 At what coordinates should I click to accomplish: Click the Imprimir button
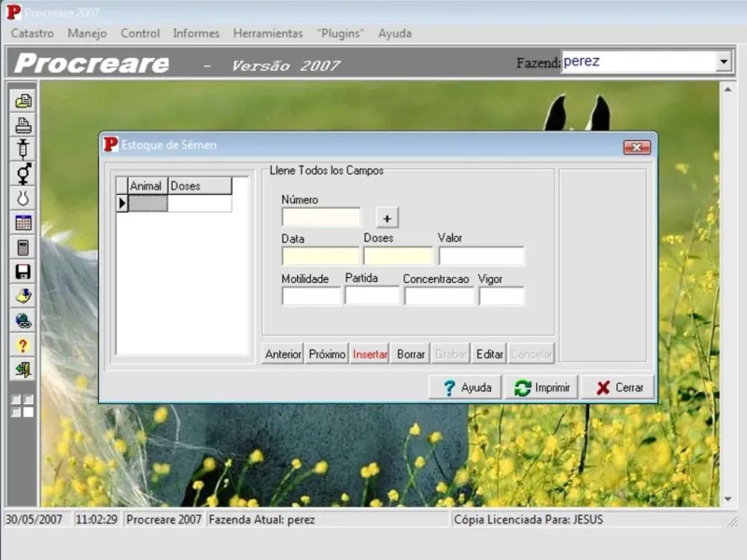[x=542, y=387]
